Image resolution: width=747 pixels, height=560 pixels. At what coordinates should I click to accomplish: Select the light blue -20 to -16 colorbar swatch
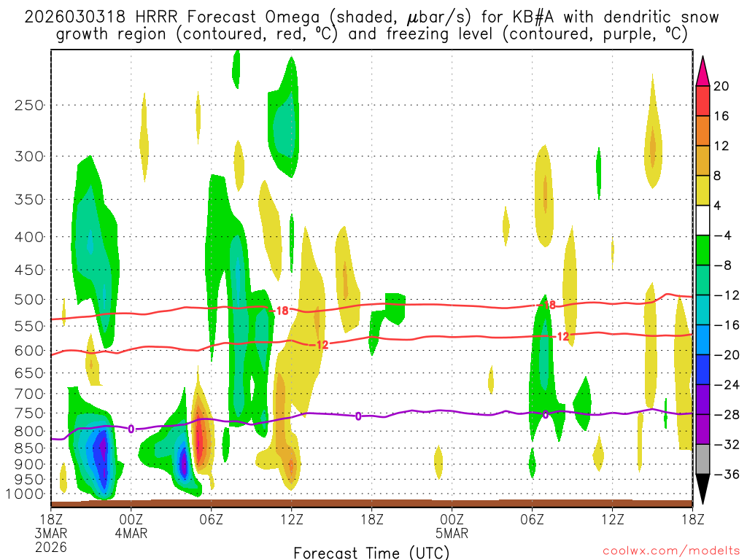pyautogui.click(x=703, y=340)
